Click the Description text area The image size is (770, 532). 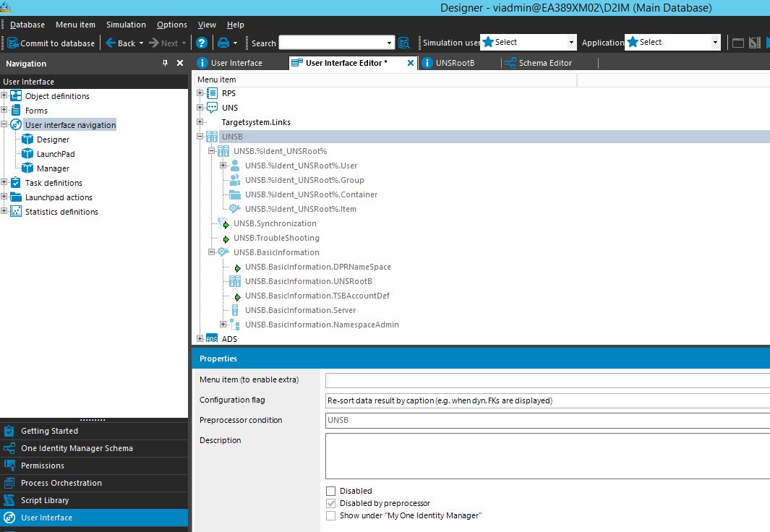coord(547,456)
